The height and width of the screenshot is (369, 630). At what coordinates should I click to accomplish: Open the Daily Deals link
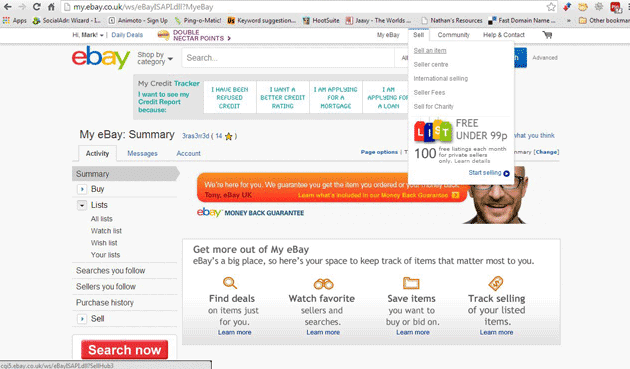pos(127,35)
